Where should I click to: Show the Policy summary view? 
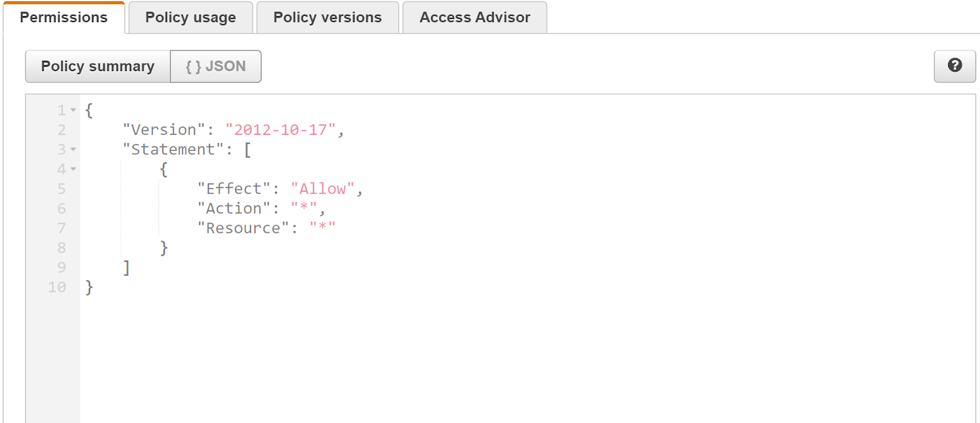point(97,66)
